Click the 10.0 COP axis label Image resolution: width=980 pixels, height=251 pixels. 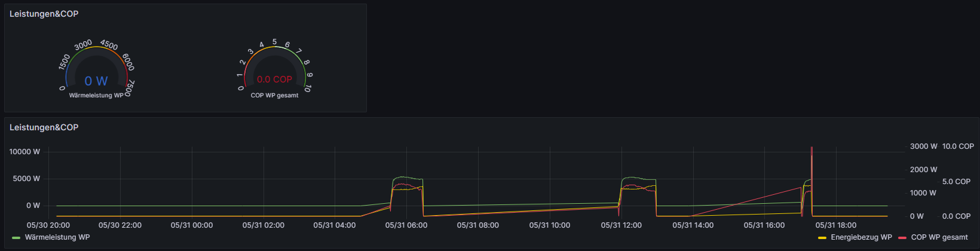958,146
